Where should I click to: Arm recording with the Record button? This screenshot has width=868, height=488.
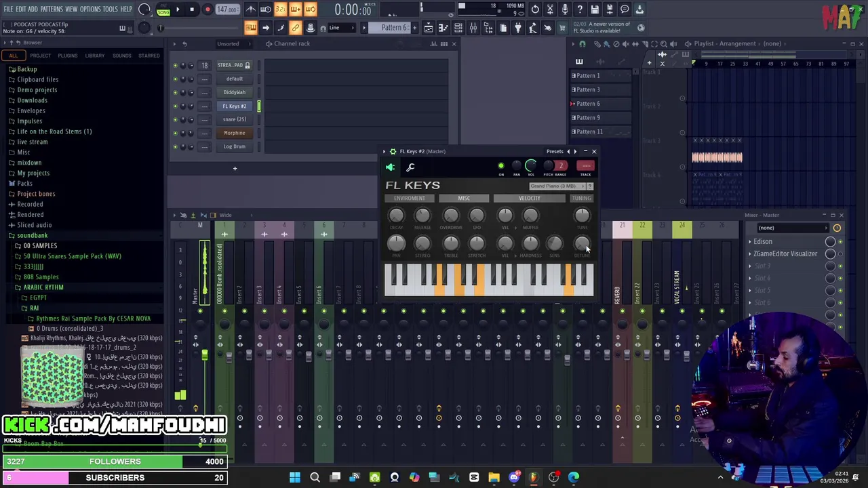click(208, 9)
